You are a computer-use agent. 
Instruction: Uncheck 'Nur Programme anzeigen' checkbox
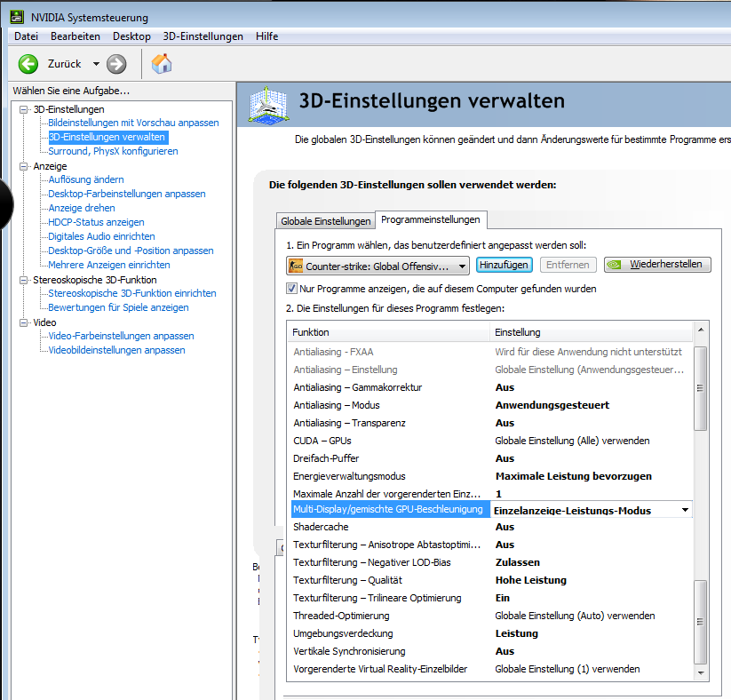pyautogui.click(x=292, y=289)
